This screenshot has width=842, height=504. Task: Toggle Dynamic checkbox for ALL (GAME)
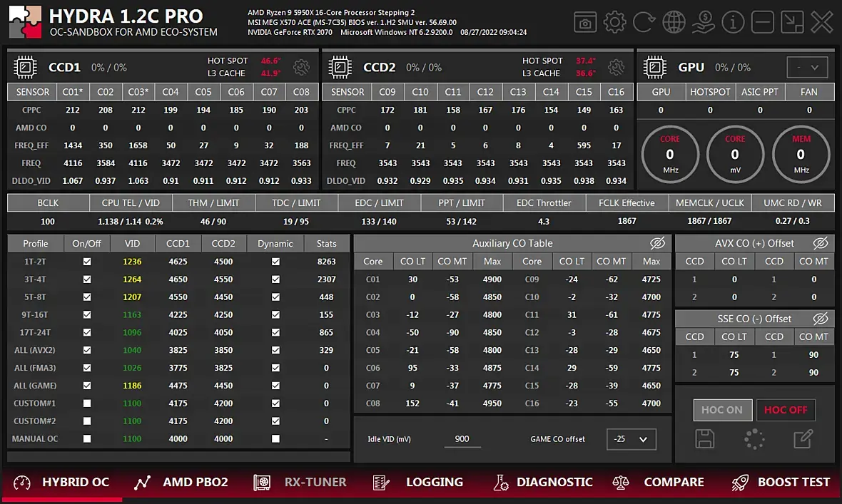[275, 386]
